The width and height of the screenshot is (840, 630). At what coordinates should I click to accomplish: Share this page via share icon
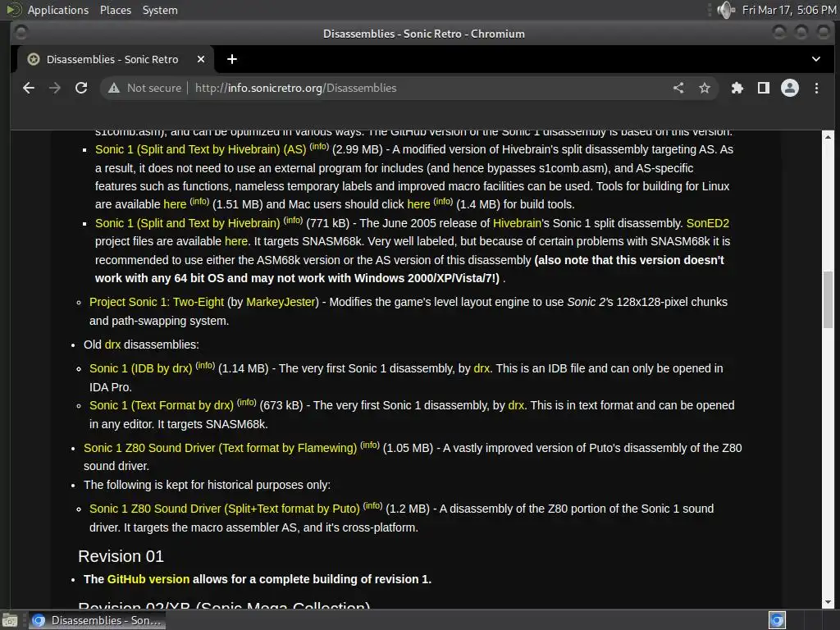coord(678,88)
